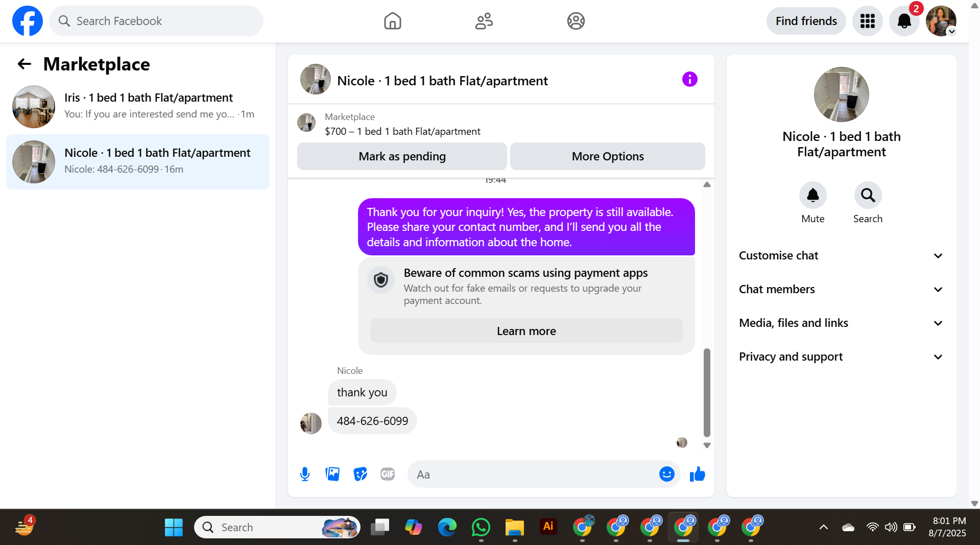This screenshot has height=545, width=980.
Task: Click Nicole's avatar beside her message
Action: tap(310, 423)
